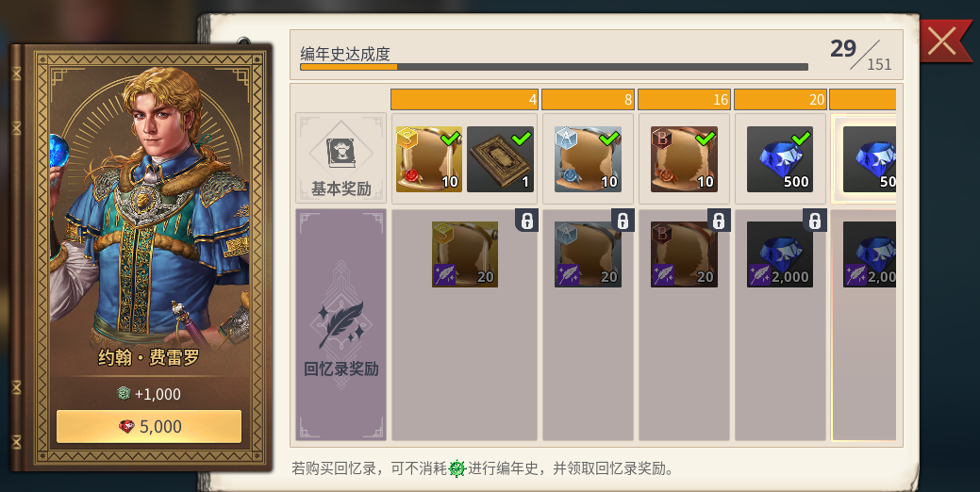This screenshot has height=492, width=980.
Task: Select the orange milestone header labeled 16
Action: 684,99
